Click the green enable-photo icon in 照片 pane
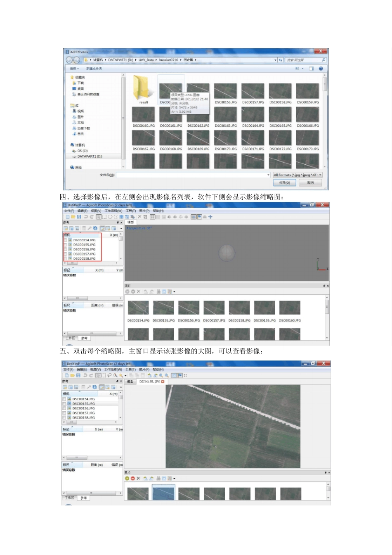Image resolution: width=392 pixels, height=555 pixels. [x=128, y=478]
